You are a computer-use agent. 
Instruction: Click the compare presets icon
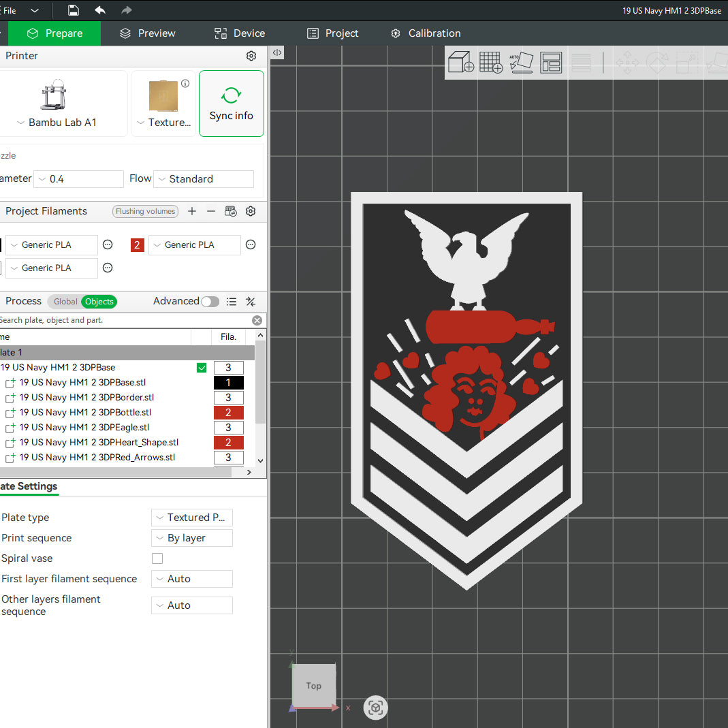(x=251, y=302)
